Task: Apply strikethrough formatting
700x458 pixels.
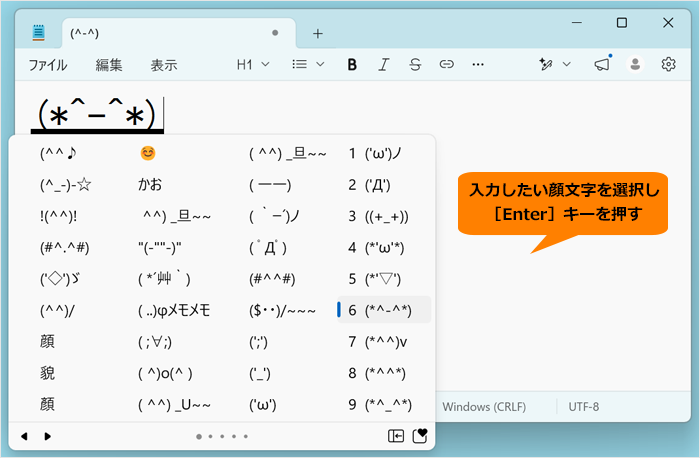Action: pyautogui.click(x=415, y=65)
